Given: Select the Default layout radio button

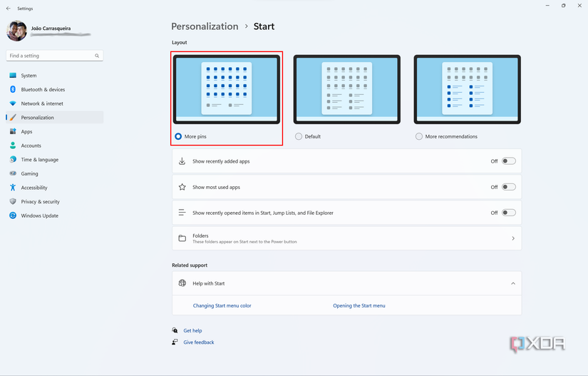Looking at the screenshot, I should pyautogui.click(x=299, y=136).
